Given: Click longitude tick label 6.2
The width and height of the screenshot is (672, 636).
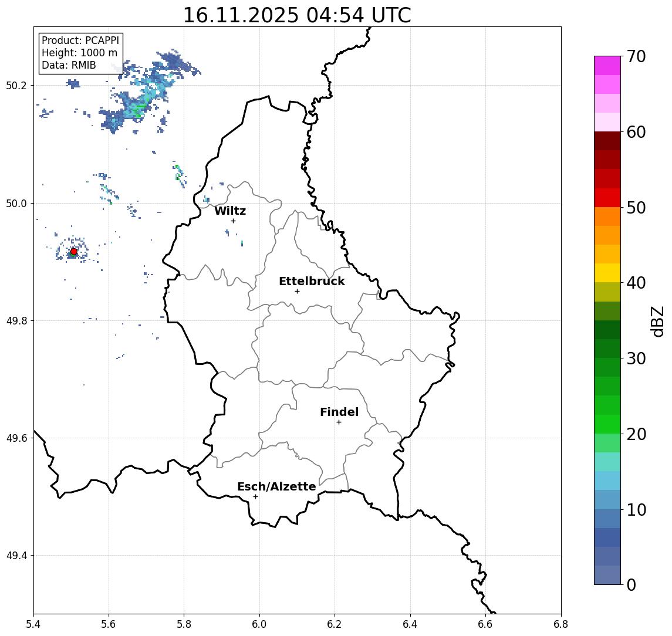Looking at the screenshot, I should pyautogui.click(x=335, y=624).
